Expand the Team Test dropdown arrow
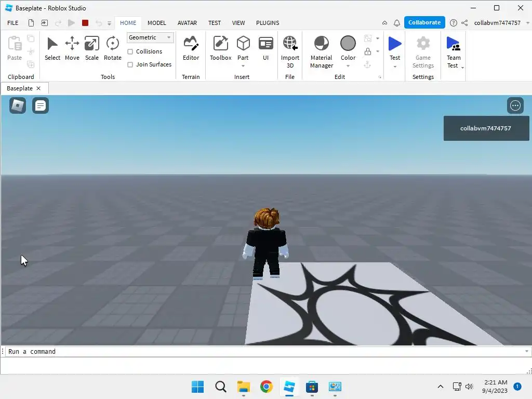The height and width of the screenshot is (399, 532). pyautogui.click(x=462, y=68)
